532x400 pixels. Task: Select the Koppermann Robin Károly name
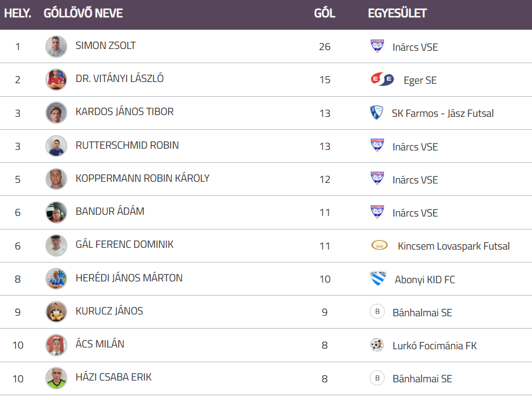pos(142,178)
